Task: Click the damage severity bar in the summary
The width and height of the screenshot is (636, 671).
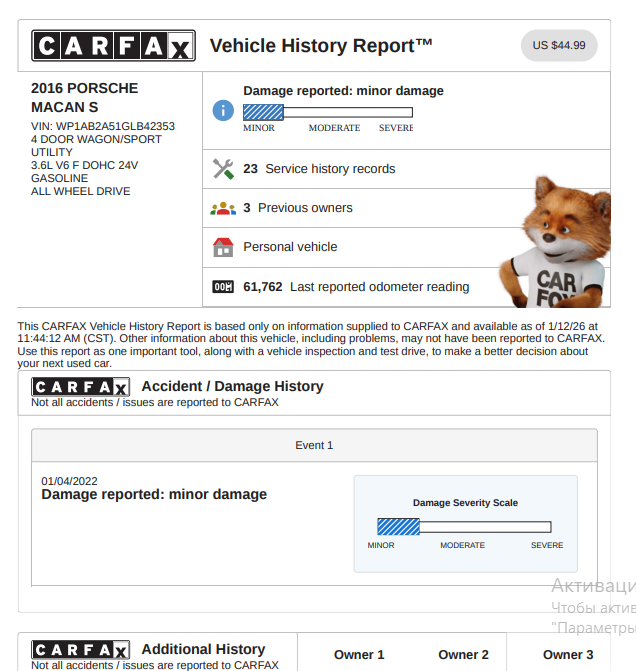Action: 327,113
